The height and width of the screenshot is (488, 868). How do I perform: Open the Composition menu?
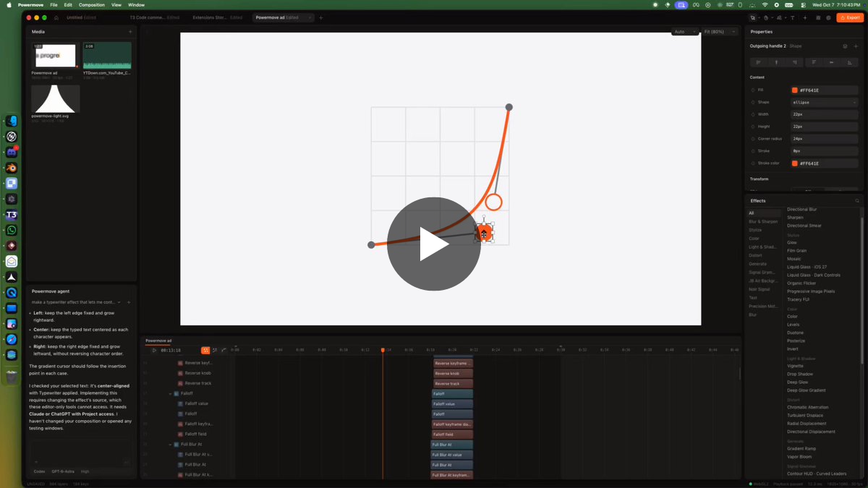coord(92,5)
